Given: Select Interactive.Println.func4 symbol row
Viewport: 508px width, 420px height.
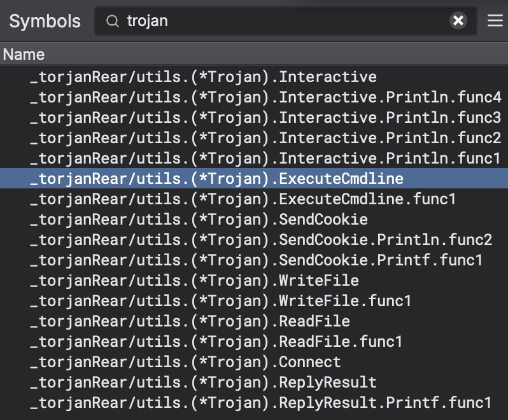Looking at the screenshot, I should (265, 97).
